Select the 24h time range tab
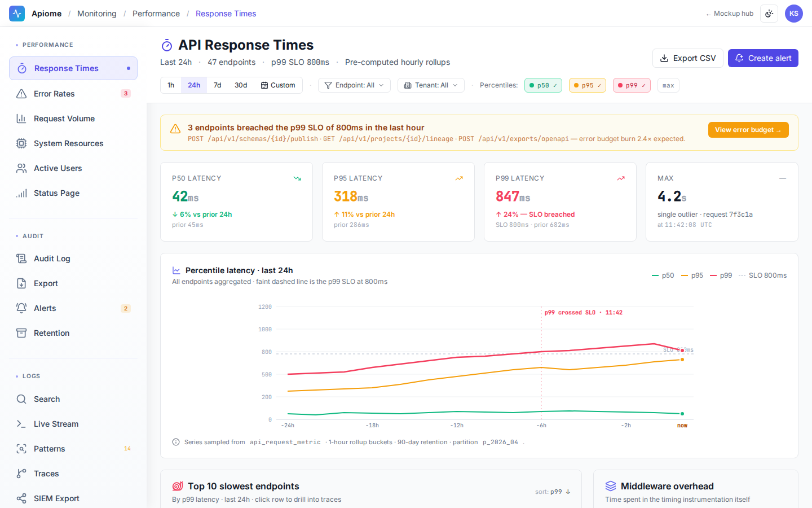 tap(194, 85)
